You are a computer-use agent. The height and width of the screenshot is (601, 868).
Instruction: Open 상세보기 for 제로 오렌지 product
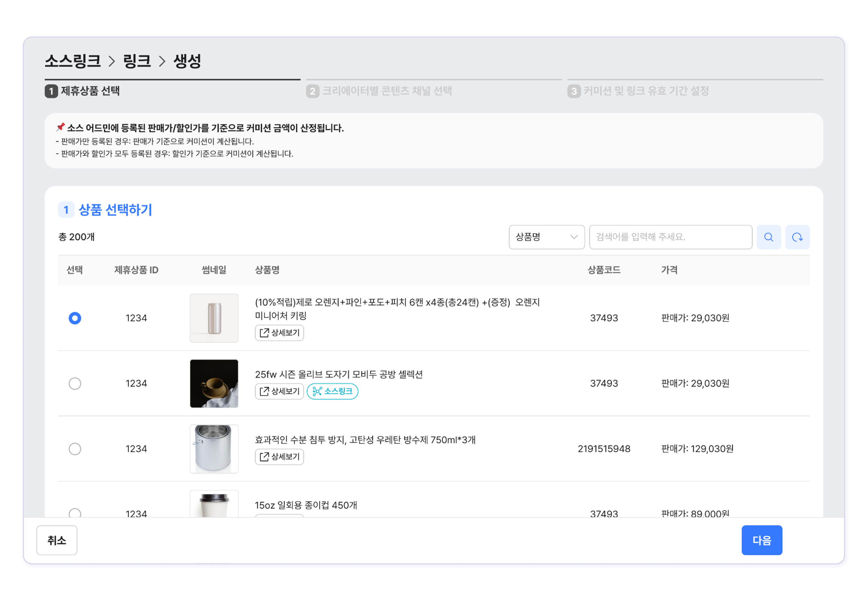(x=279, y=332)
